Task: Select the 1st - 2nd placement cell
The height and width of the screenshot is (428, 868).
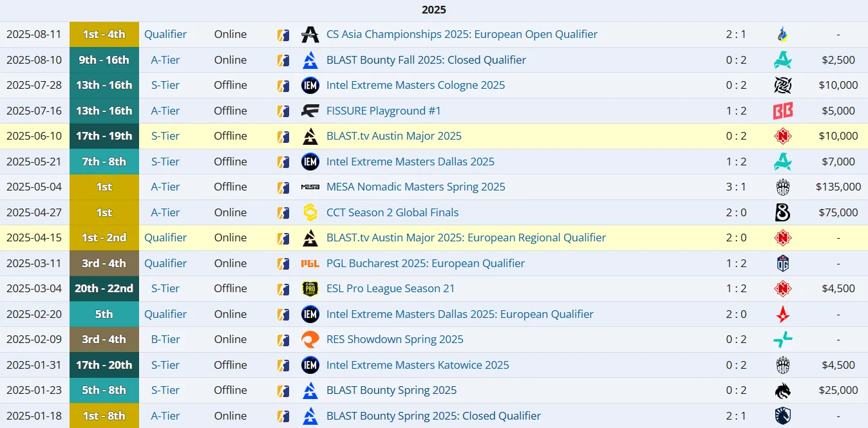Action: tap(104, 237)
